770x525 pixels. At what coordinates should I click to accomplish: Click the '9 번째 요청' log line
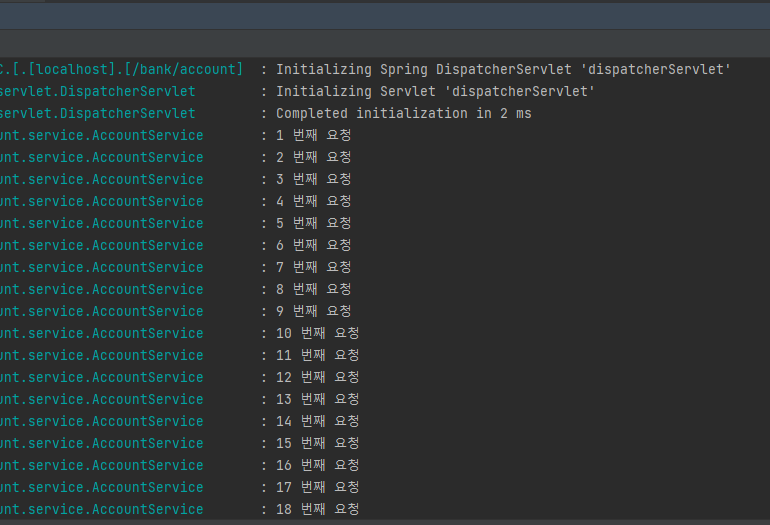[314, 311]
